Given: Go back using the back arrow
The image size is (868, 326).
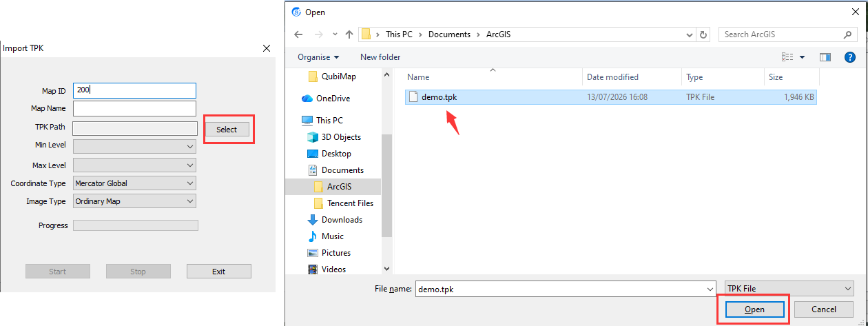Looking at the screenshot, I should tap(298, 34).
